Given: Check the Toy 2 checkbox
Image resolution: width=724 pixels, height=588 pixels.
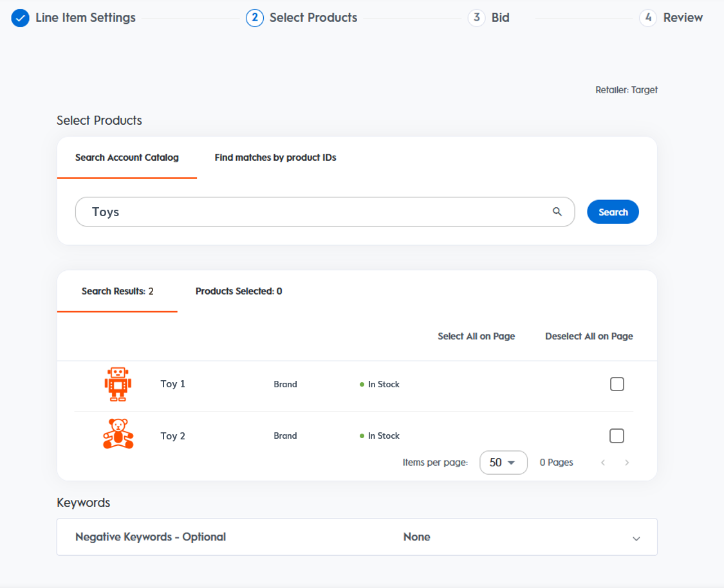Looking at the screenshot, I should (x=617, y=436).
